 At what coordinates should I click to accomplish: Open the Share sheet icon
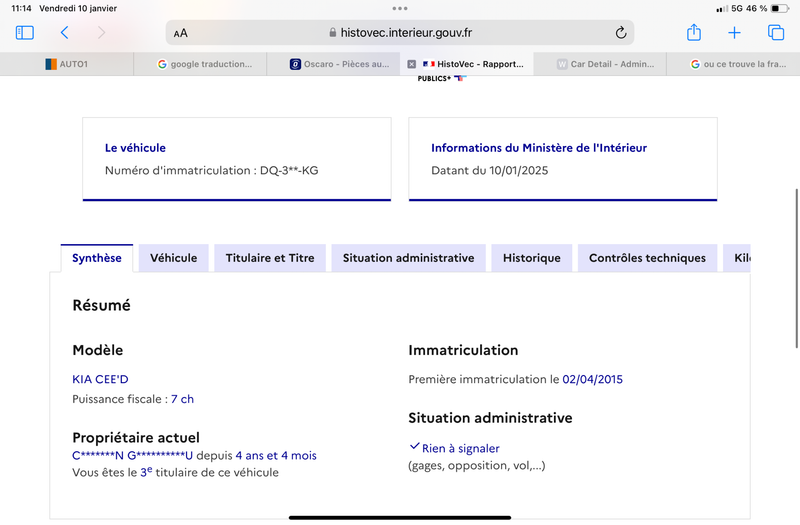694,32
